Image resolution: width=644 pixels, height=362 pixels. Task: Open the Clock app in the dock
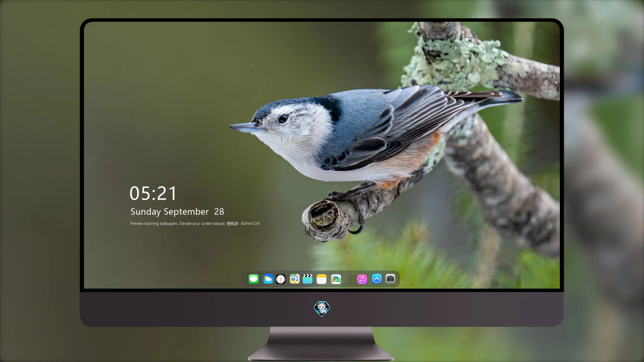tap(281, 279)
